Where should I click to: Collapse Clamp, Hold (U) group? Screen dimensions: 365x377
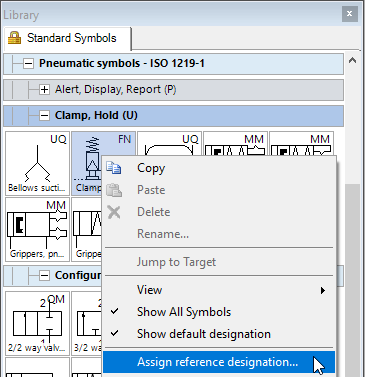[44, 116]
